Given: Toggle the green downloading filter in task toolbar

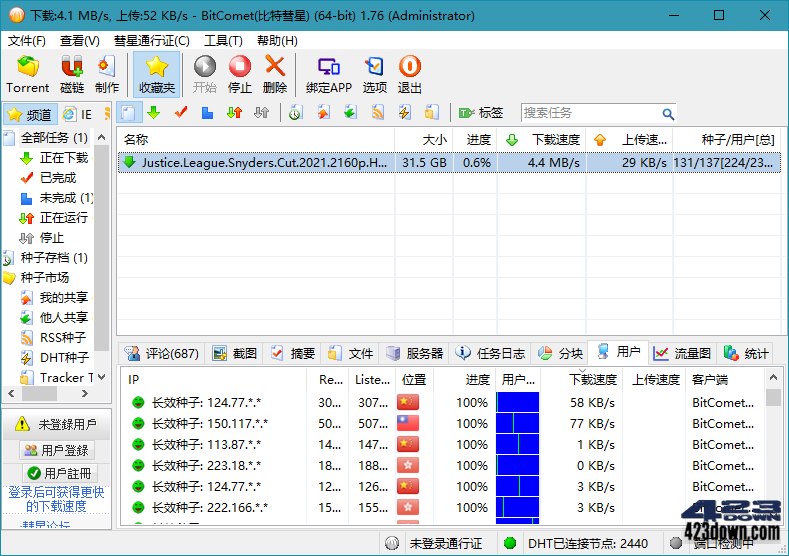Looking at the screenshot, I should click(154, 113).
